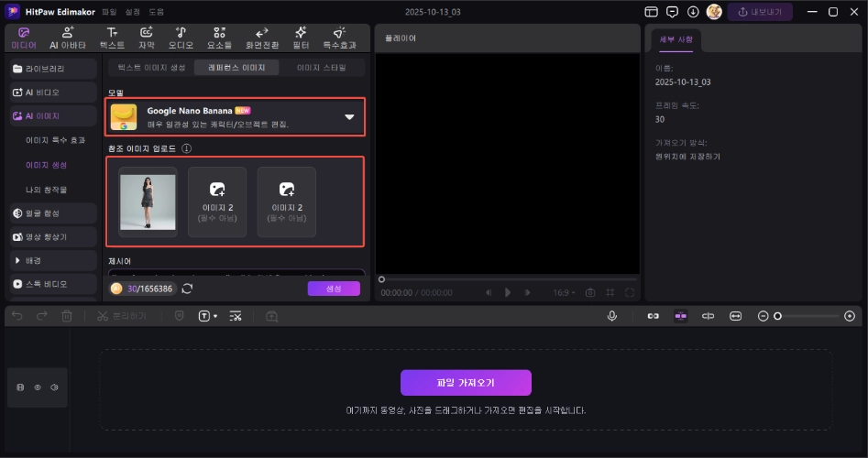This screenshot has height=458, width=868.
Task: Select the 레퍼런스 이미지 tab
Action: (236, 68)
